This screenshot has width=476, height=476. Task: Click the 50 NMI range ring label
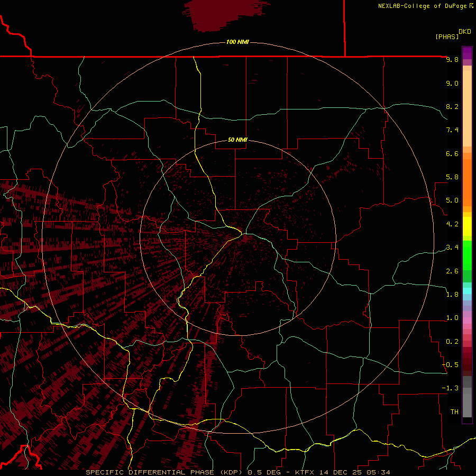click(x=237, y=140)
